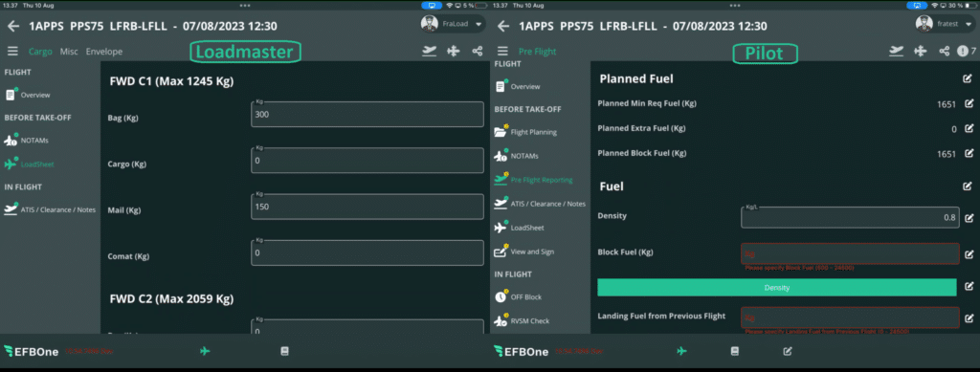980x372 pixels.
Task: Click the EFBOne logo on Loadmaster screen
Action: 32,351
